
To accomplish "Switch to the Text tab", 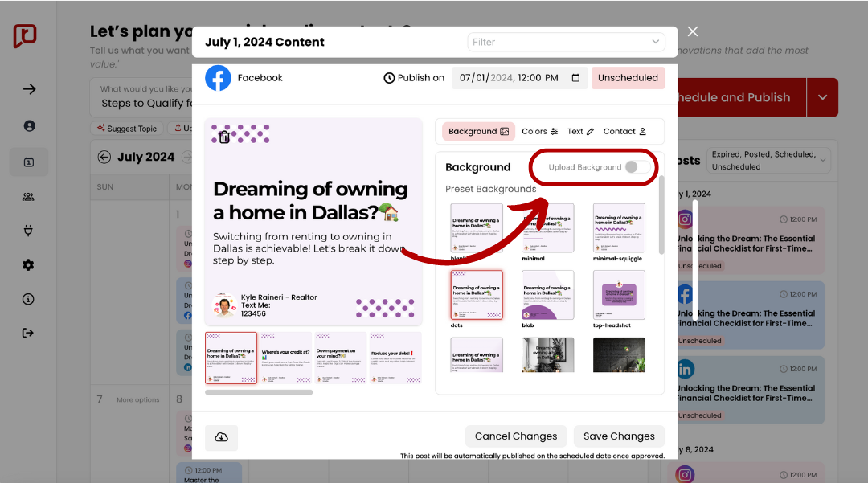I will tap(580, 132).
